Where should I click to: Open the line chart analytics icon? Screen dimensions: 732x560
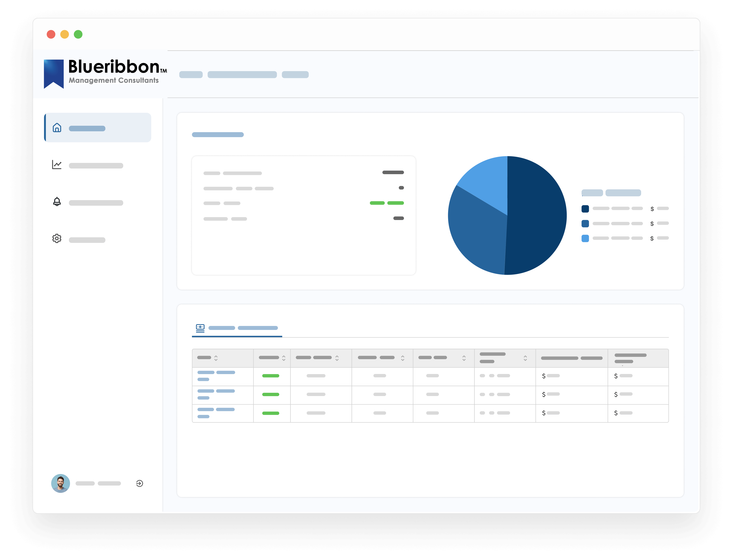coord(57,165)
